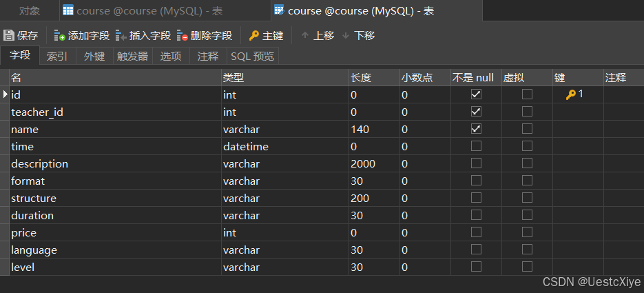
Task: Click the table design icon on active course tab
Action: click(x=279, y=10)
